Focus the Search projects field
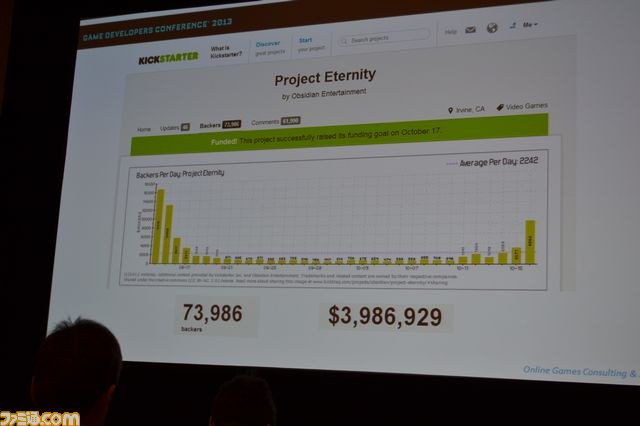 tap(383, 38)
